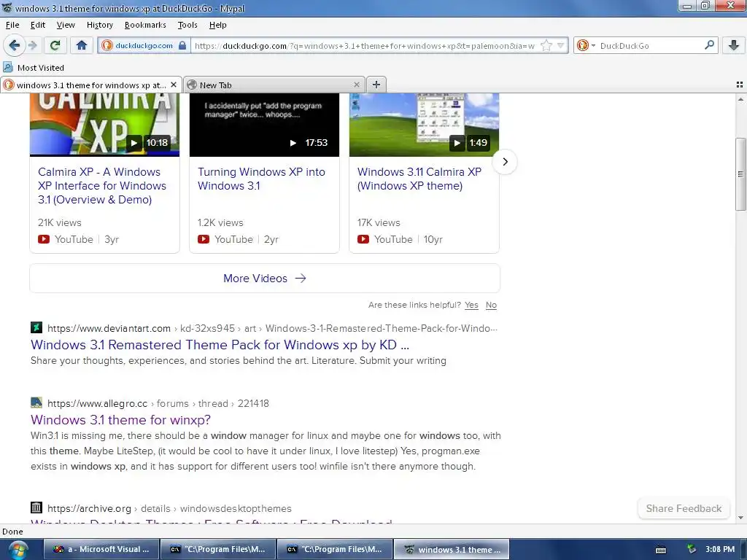Image resolution: width=747 pixels, height=560 pixels.
Task: Open the Tools menu
Action: pyautogui.click(x=187, y=25)
